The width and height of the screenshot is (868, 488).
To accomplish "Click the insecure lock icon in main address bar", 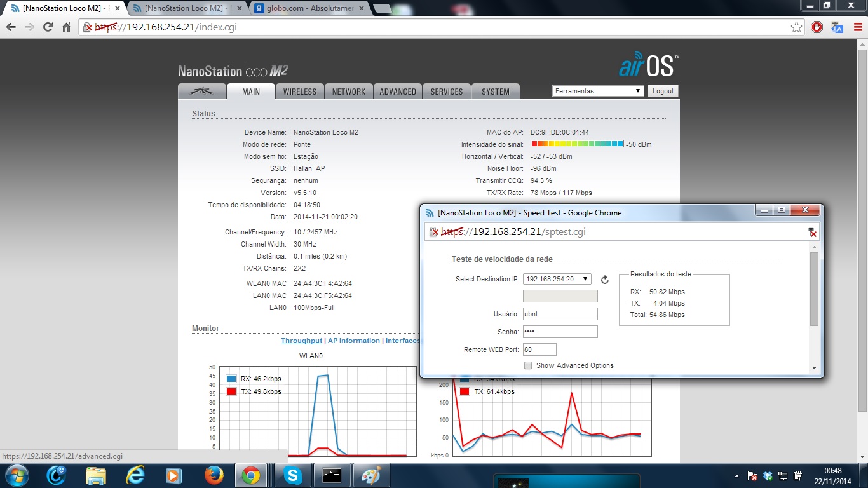I will (x=88, y=27).
